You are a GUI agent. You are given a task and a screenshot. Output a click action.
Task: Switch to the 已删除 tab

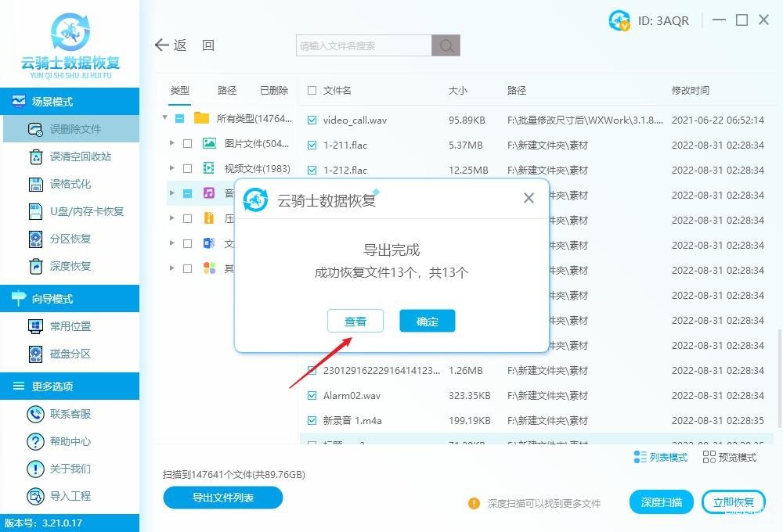[x=274, y=90]
